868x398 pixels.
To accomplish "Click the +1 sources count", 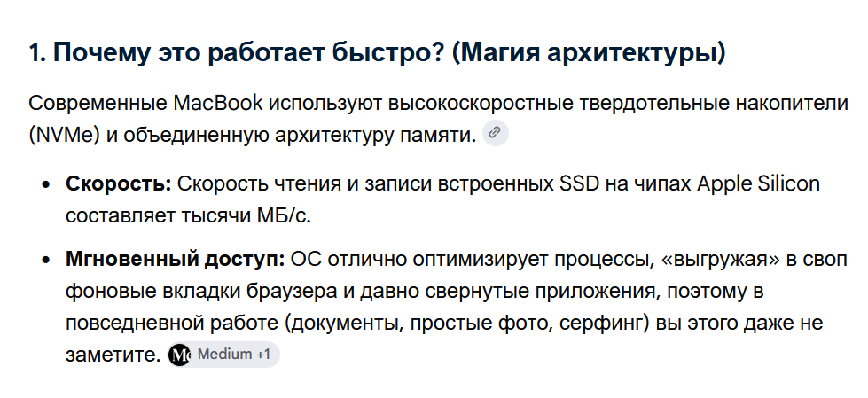I will pyautogui.click(x=263, y=355).
